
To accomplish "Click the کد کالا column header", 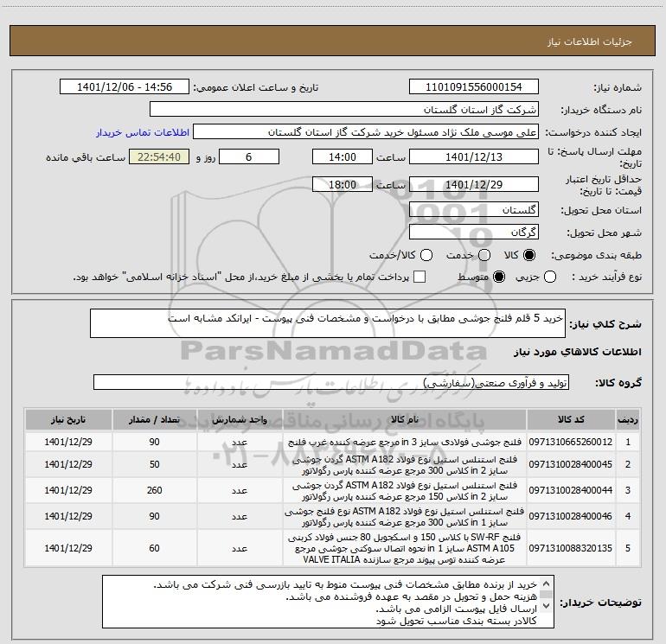I will (x=571, y=420).
